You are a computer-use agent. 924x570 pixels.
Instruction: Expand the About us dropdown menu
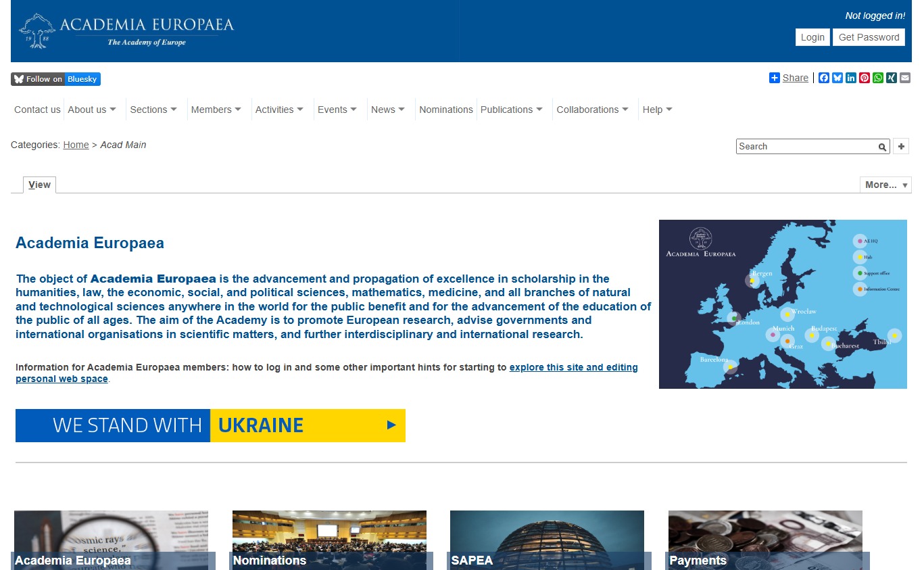pos(92,110)
